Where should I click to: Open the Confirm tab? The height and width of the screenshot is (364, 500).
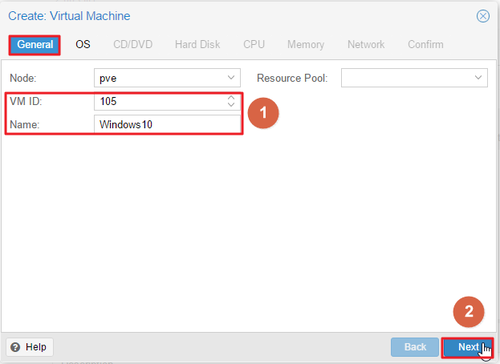(425, 45)
